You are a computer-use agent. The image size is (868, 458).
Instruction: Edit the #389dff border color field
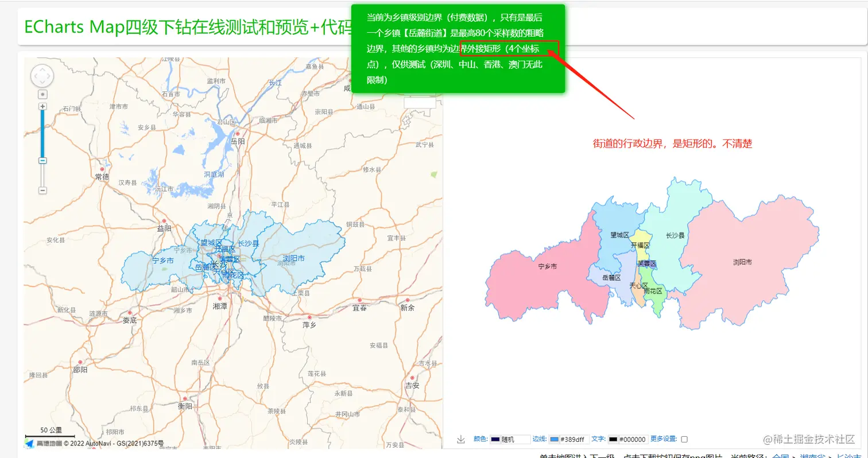[575, 440]
